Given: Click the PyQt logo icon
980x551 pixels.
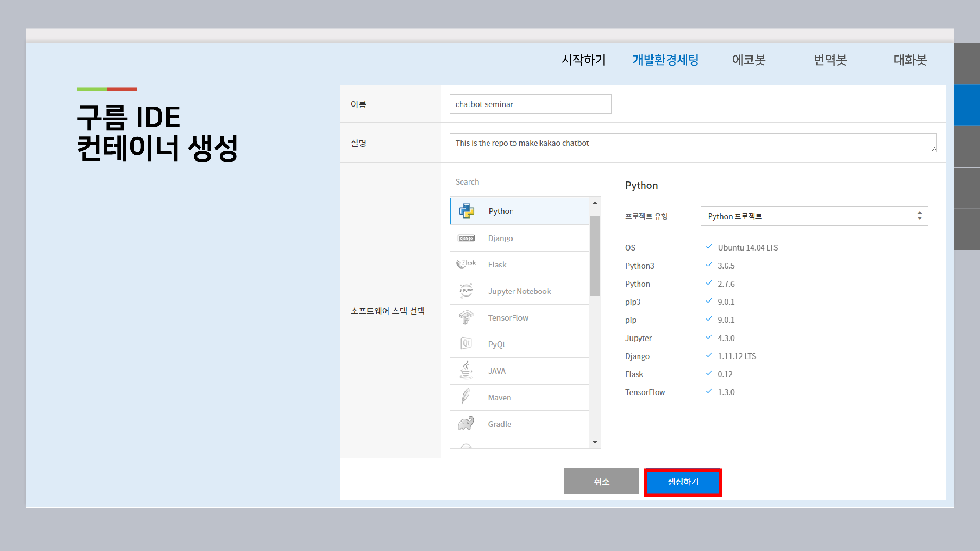Looking at the screenshot, I should [x=466, y=344].
